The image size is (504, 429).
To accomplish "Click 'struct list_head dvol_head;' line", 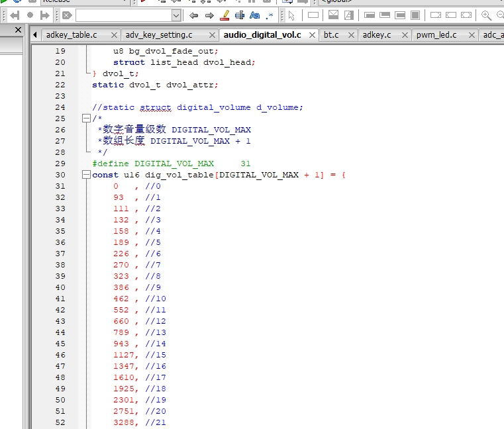I will pyautogui.click(x=184, y=62).
